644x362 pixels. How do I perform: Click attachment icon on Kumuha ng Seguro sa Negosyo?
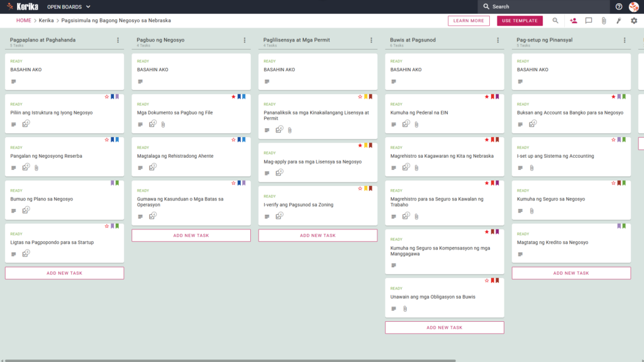tap(531, 211)
